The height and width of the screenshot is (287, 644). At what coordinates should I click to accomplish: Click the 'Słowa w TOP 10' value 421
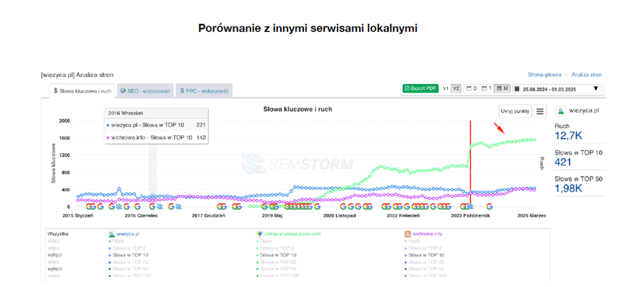pos(564,162)
